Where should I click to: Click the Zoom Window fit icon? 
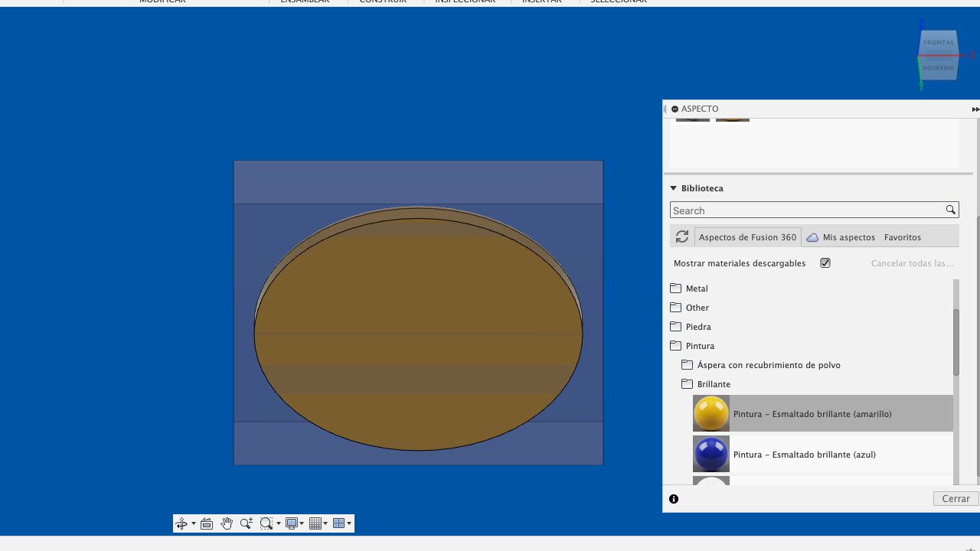click(266, 523)
